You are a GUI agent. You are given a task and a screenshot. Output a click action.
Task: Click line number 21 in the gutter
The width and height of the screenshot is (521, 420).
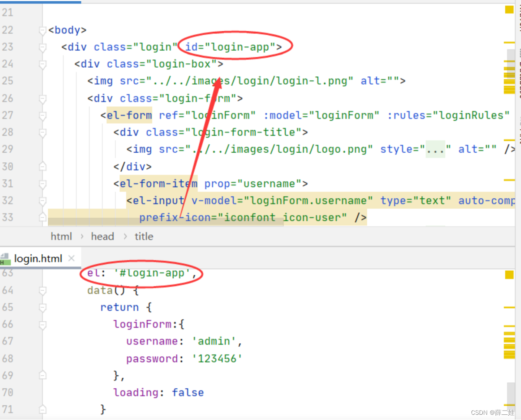click(7, 13)
